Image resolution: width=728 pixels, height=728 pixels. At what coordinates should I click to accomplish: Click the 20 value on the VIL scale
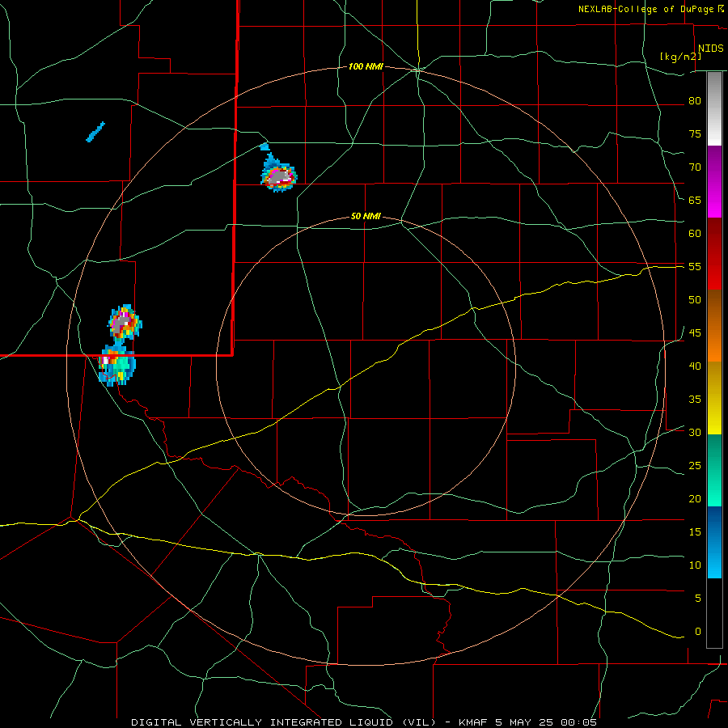click(695, 498)
